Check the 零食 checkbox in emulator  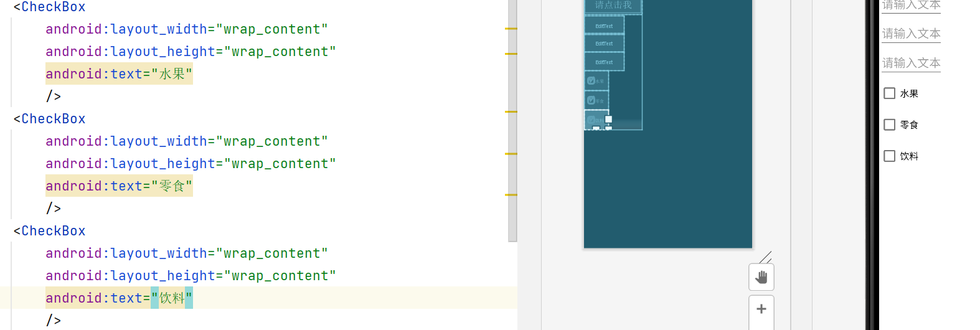click(890, 125)
